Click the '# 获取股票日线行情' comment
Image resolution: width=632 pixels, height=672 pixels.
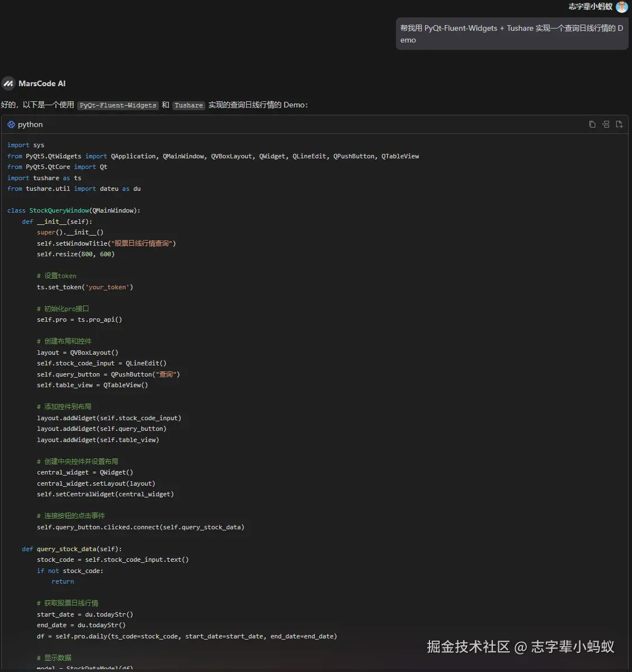click(68, 603)
